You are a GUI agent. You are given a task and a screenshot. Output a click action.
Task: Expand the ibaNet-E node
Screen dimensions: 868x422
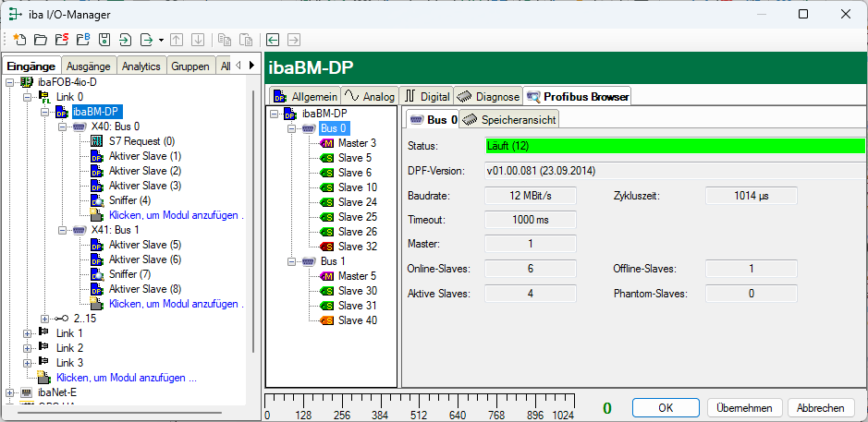point(10,392)
